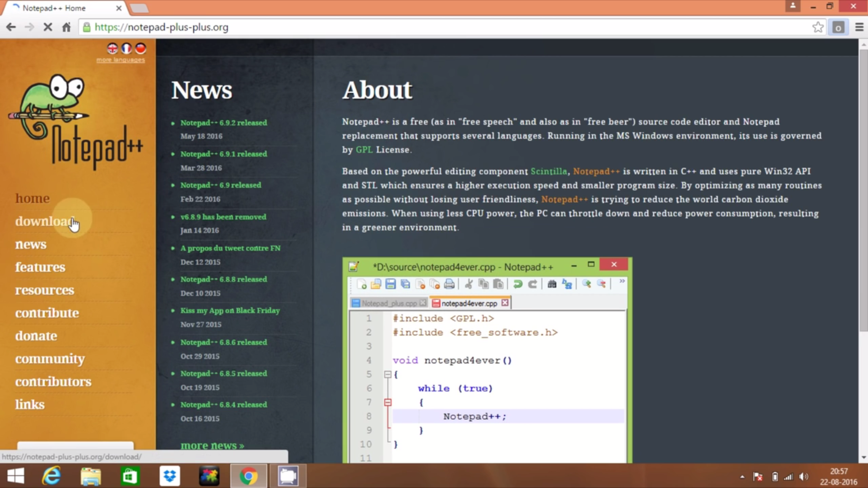Launch Internet Explorer from the taskbar
The image size is (868, 488).
point(51,476)
